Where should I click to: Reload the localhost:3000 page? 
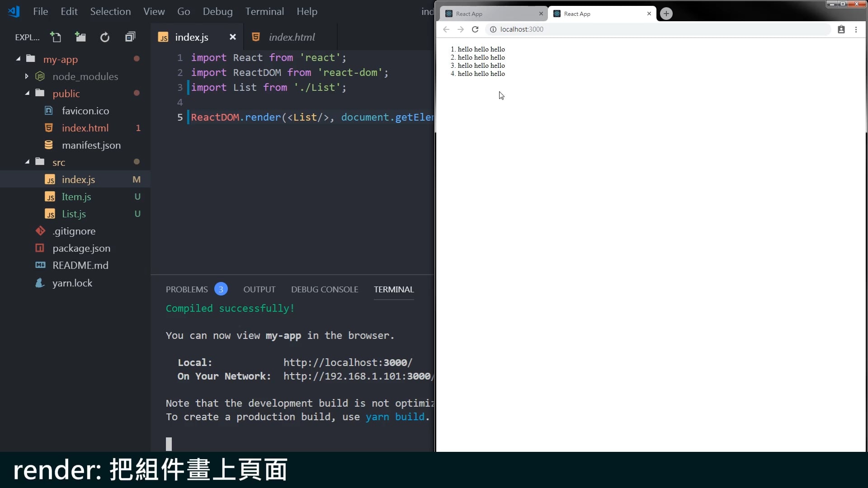(x=475, y=29)
